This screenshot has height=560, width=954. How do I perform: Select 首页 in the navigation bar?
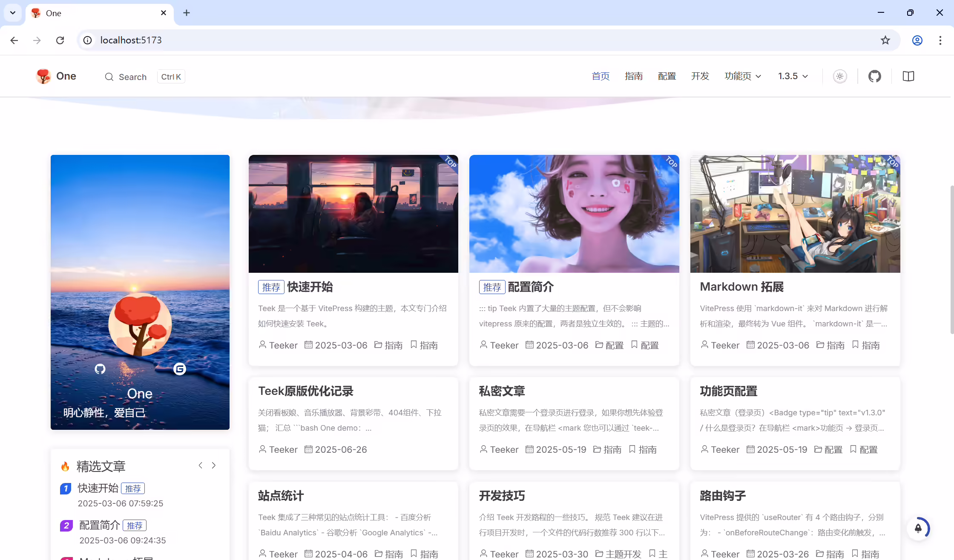point(601,76)
